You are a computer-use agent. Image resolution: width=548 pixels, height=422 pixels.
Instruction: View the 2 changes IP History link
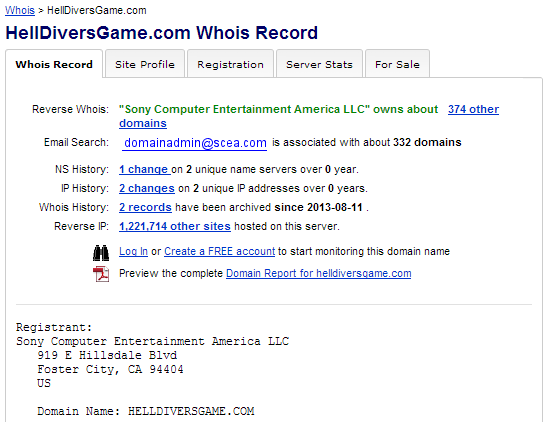point(147,188)
